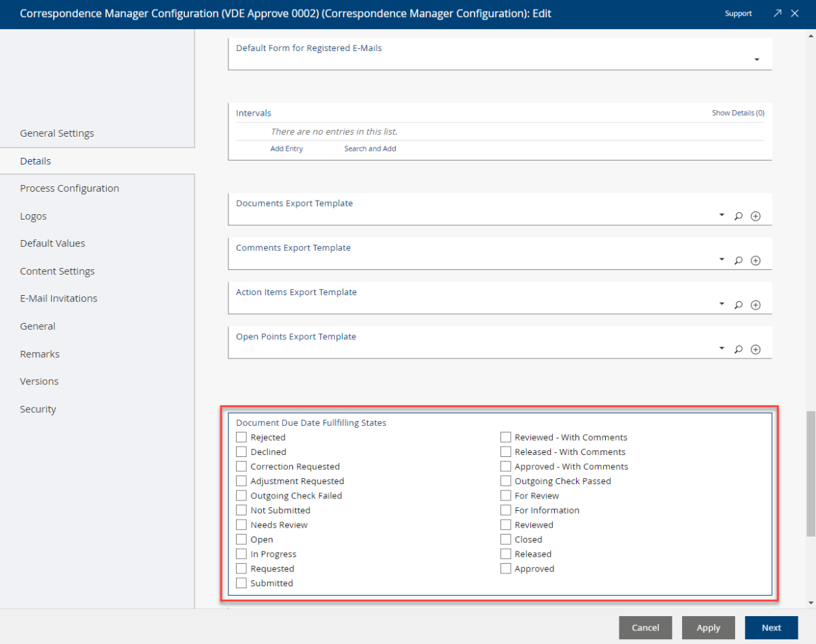Click add icon for Action Items Export Template
The width and height of the screenshot is (816, 644).
pos(755,305)
